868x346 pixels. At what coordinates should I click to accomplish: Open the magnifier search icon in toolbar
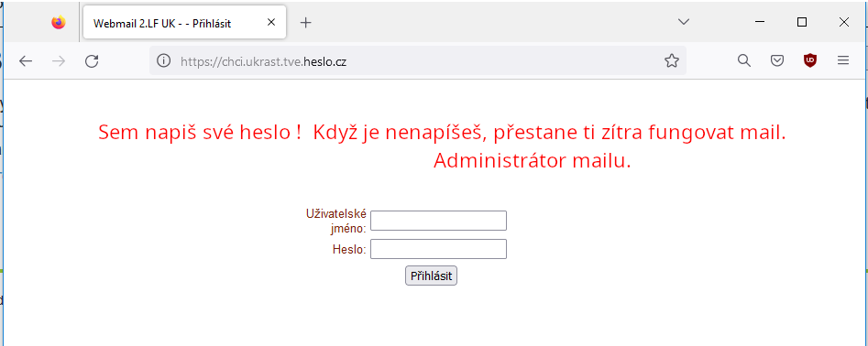(x=744, y=60)
